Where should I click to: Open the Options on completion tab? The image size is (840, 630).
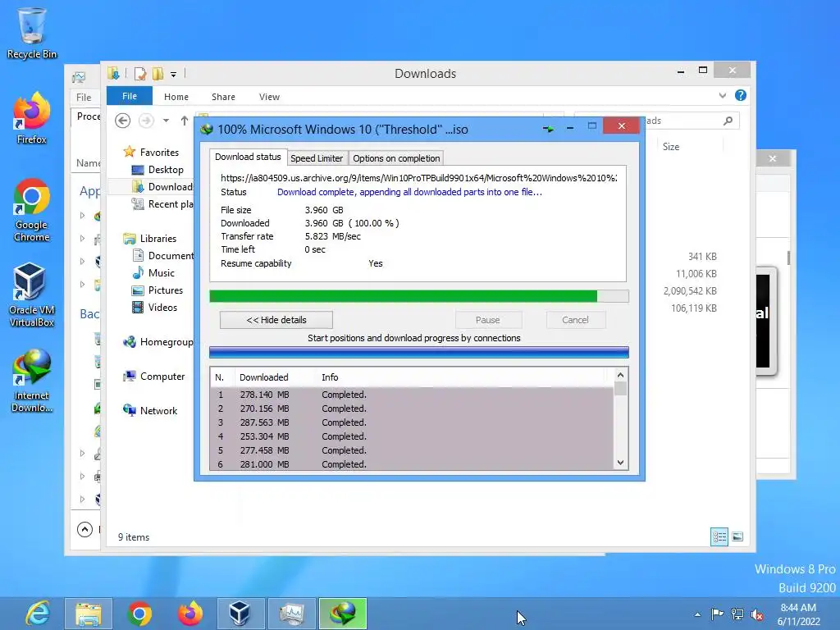tap(396, 158)
